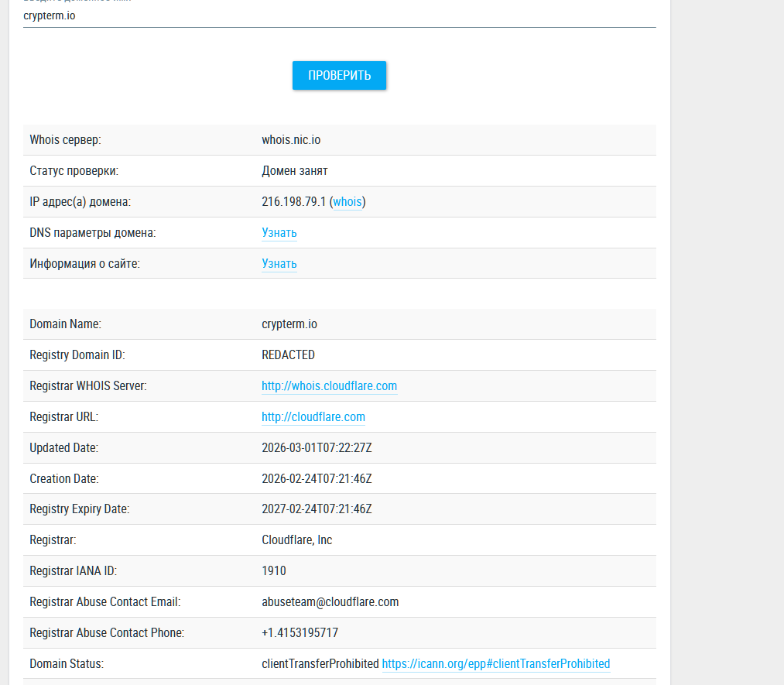Open whois link next to IP address
This screenshot has width=784, height=685.
347,202
